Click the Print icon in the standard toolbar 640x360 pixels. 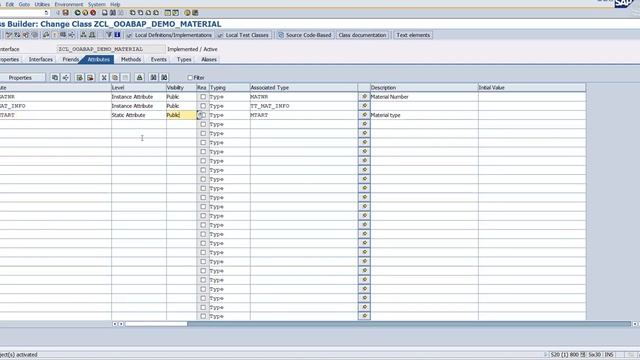click(104, 13)
